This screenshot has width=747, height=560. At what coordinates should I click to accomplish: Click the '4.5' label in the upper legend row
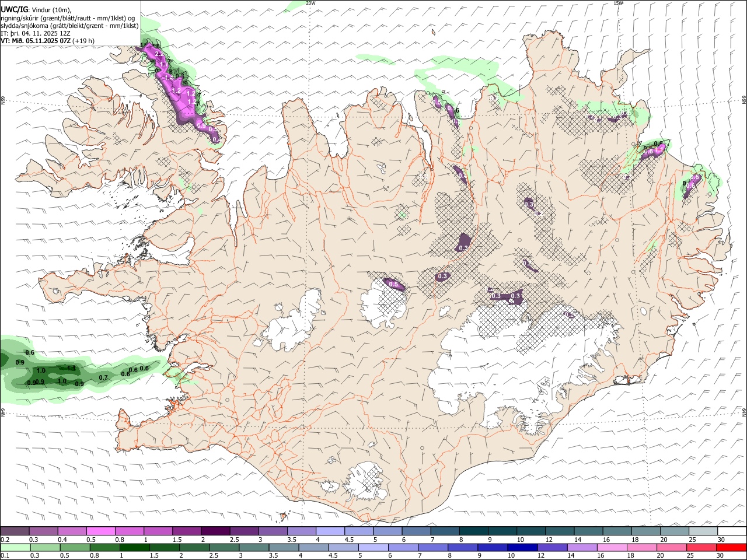tap(349, 540)
